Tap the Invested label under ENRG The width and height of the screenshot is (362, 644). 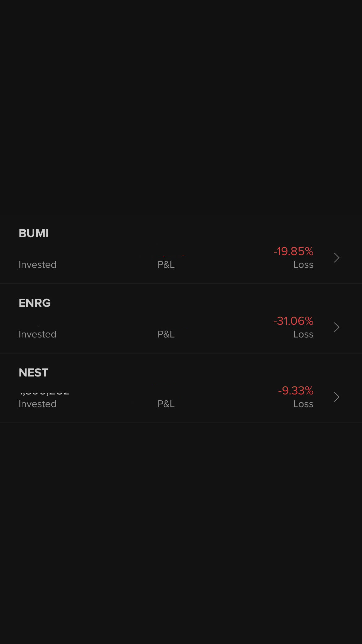pyautogui.click(x=37, y=334)
